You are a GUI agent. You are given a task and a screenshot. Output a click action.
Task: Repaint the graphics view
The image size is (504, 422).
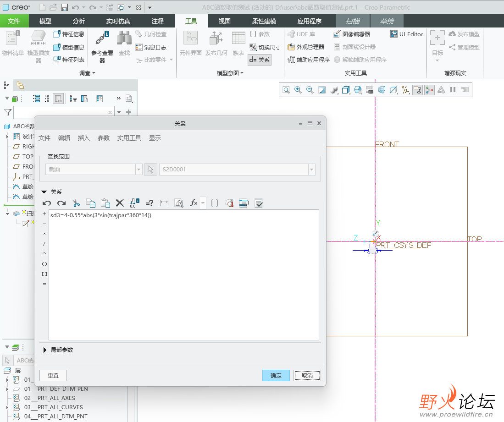click(322, 90)
